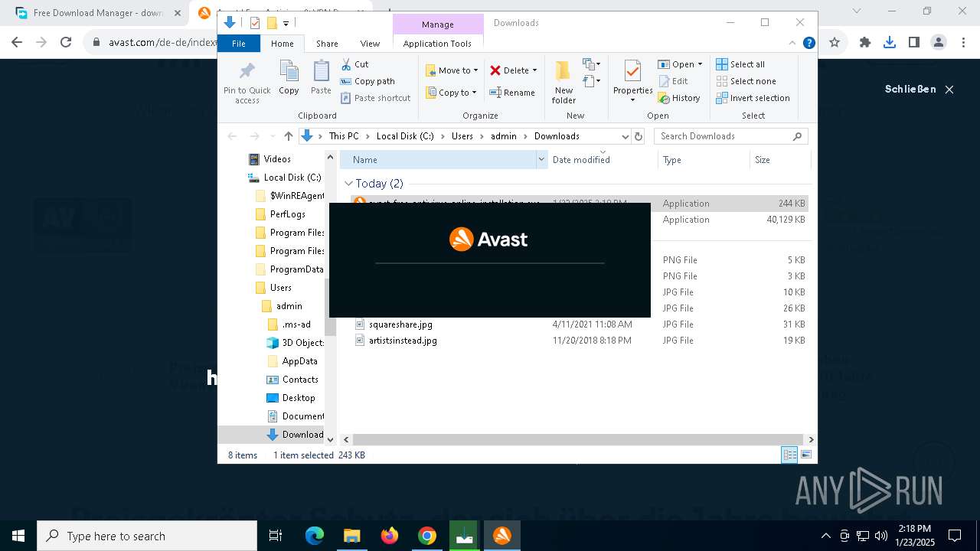The height and width of the screenshot is (551, 980).
Task: Click Paste shortcut in ribbon
Action: [375, 98]
